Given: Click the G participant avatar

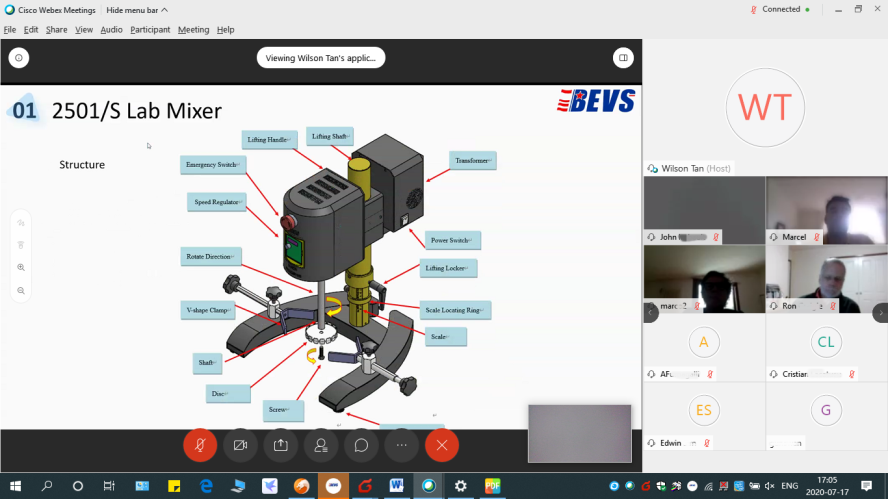Looking at the screenshot, I should (x=826, y=410).
